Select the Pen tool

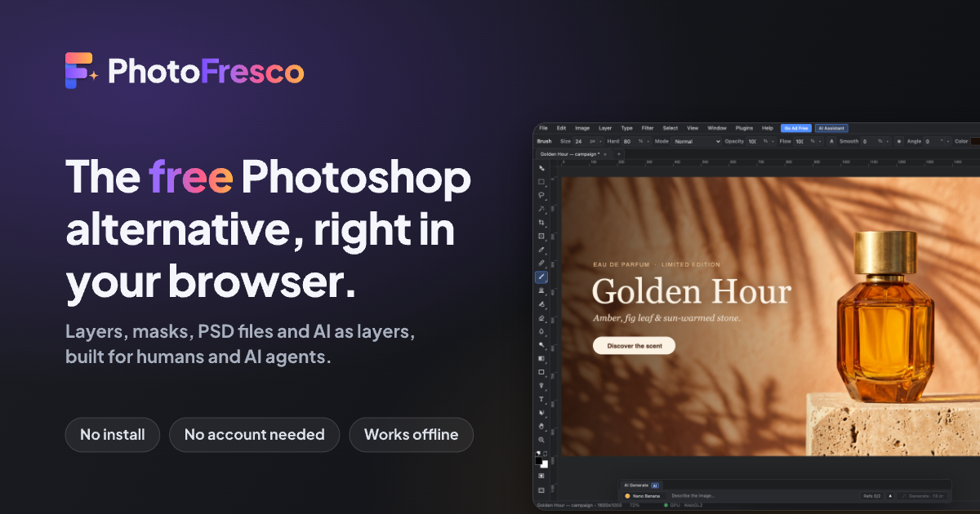point(541,385)
